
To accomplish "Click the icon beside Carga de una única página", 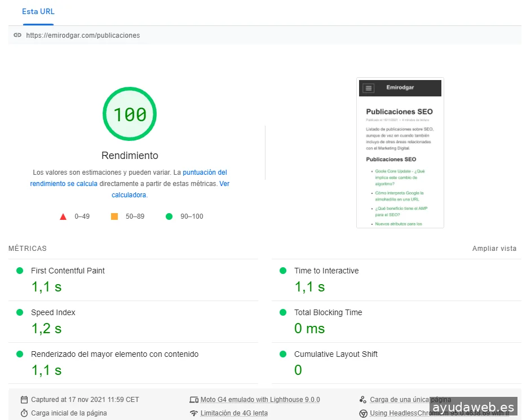I will [363, 400].
